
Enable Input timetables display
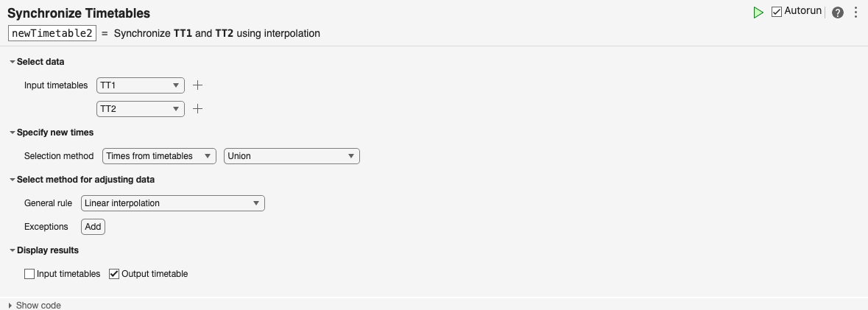29,274
